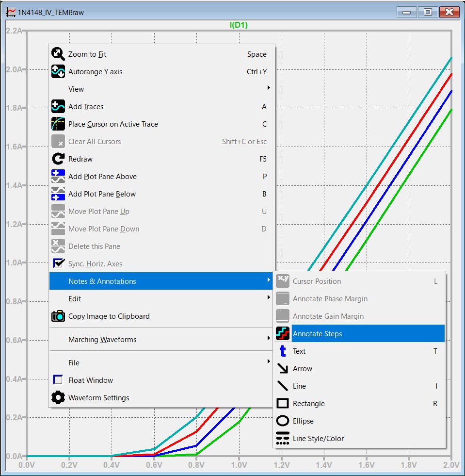The image size is (465, 476).
Task: Click the Add Plot Pane Above icon
Action: [x=58, y=177]
